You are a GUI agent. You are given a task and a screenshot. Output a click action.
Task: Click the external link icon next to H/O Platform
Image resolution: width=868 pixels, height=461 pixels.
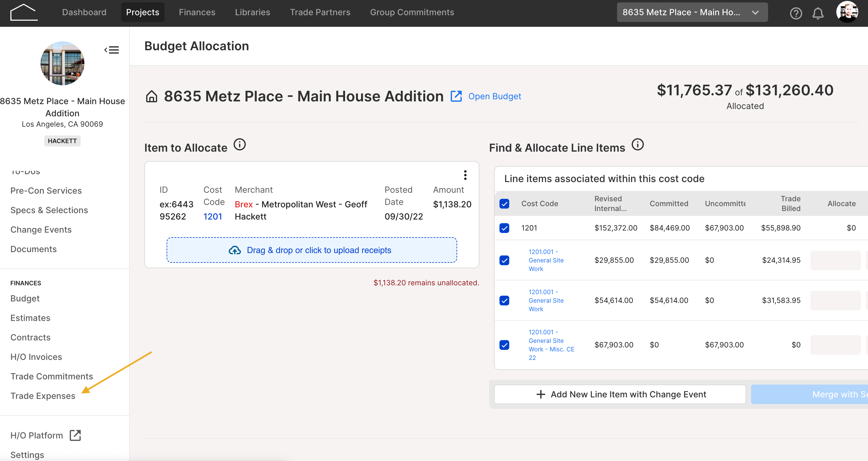(x=75, y=435)
